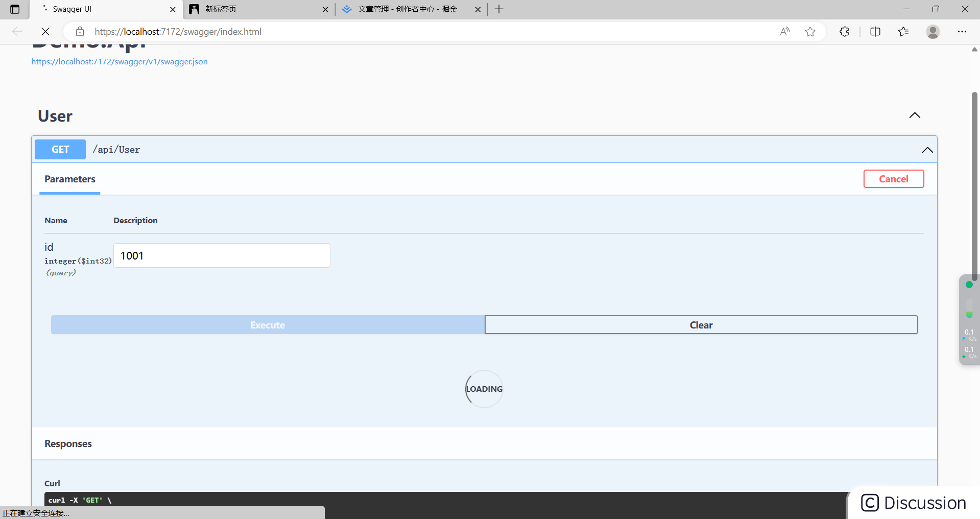Select the Parameters tab

tap(70, 179)
